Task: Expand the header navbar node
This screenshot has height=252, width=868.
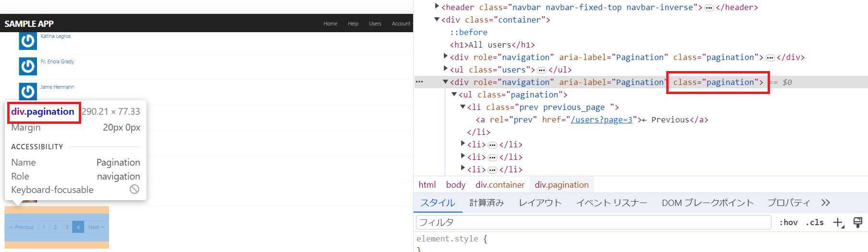Action: click(x=437, y=7)
